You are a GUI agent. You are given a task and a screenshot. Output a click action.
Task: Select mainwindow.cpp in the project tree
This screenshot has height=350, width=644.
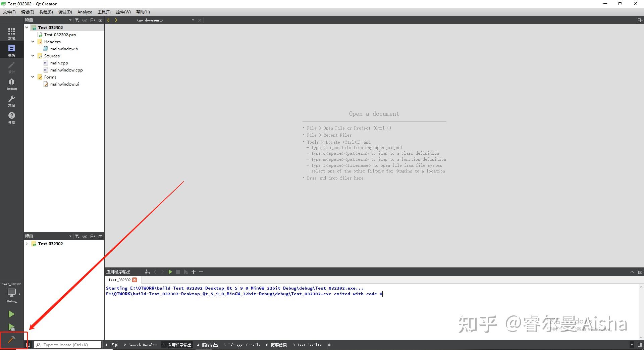click(x=66, y=70)
